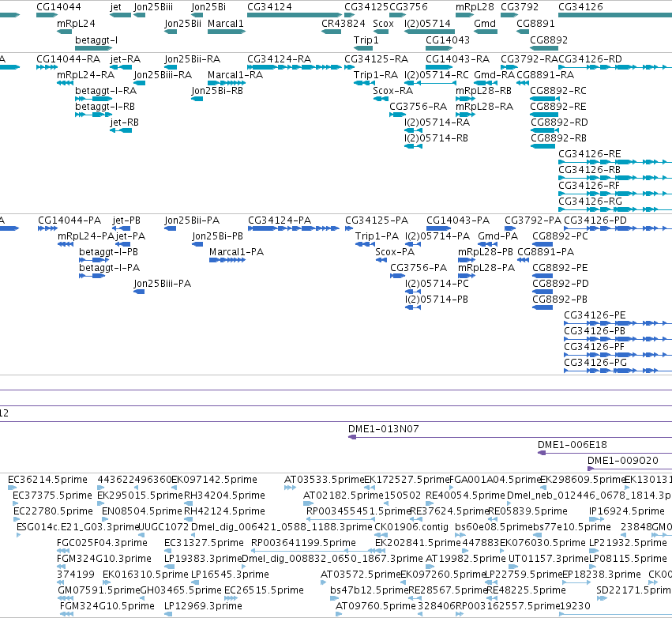672x618 pixels.
Task: Click protein Marcal1-PA
Action: 227,260
